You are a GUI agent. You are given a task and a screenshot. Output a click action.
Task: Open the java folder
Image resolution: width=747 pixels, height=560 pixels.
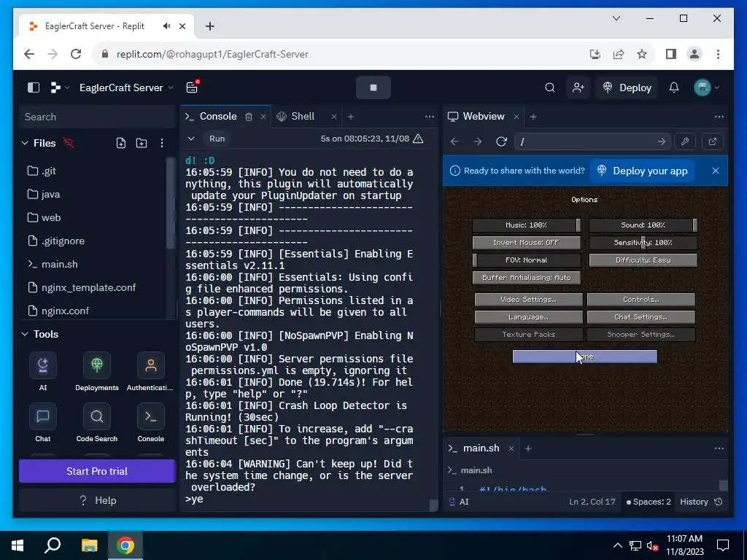[96, 194]
